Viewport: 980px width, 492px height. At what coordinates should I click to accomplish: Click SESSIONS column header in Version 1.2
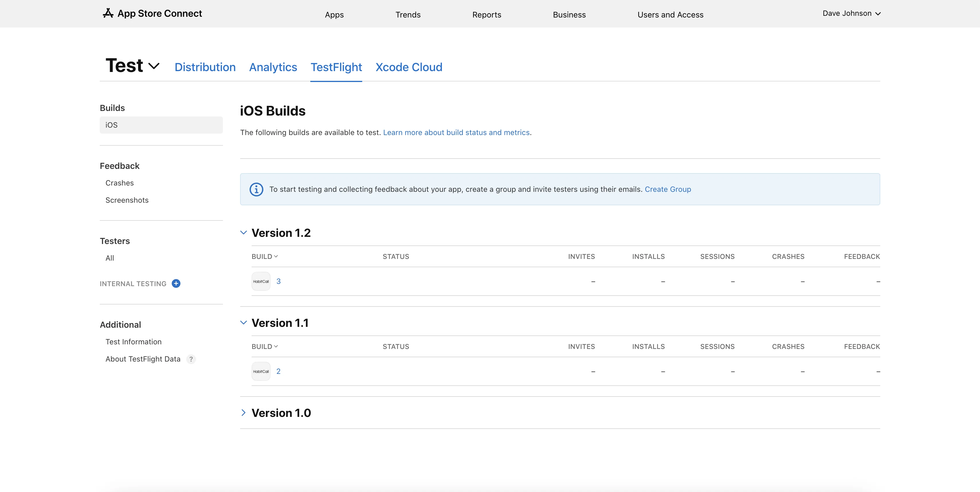pos(718,256)
